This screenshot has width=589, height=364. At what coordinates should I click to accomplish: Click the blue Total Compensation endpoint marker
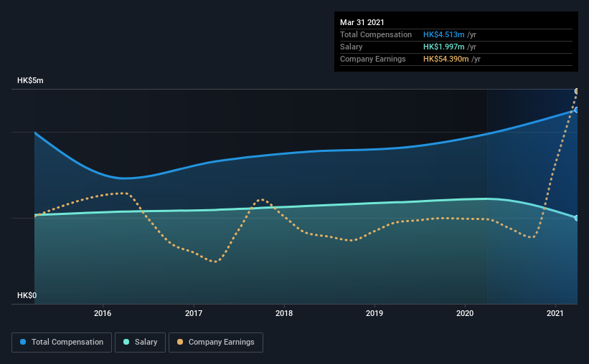[x=576, y=110]
